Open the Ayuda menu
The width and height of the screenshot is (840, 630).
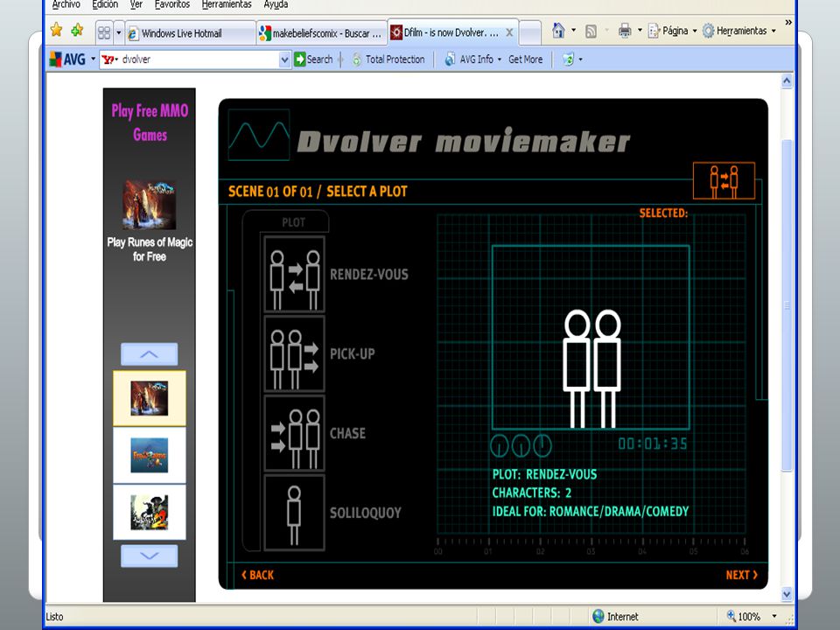coord(276,4)
